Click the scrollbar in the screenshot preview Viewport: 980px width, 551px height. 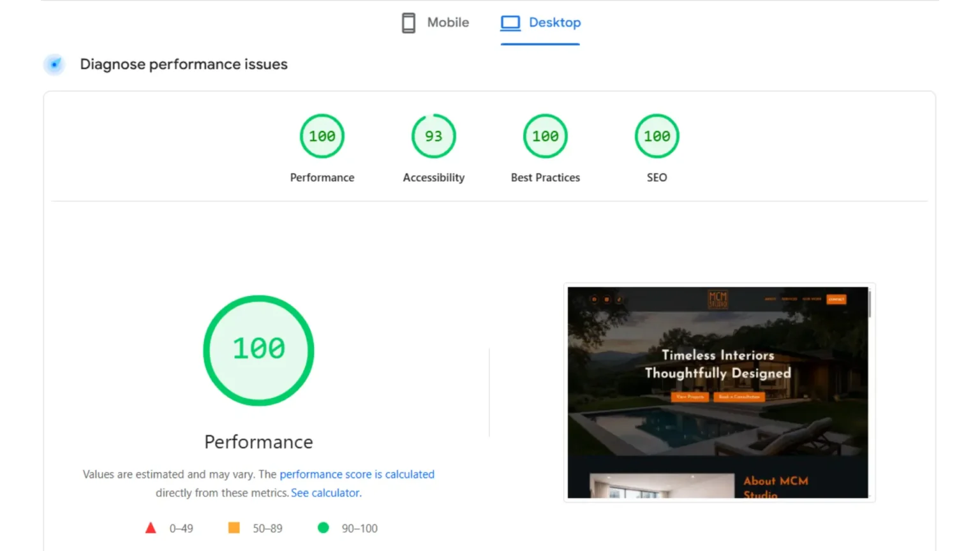click(870, 304)
